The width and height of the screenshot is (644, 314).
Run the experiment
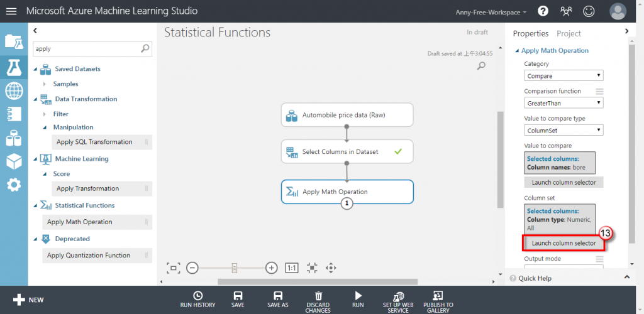point(358,300)
